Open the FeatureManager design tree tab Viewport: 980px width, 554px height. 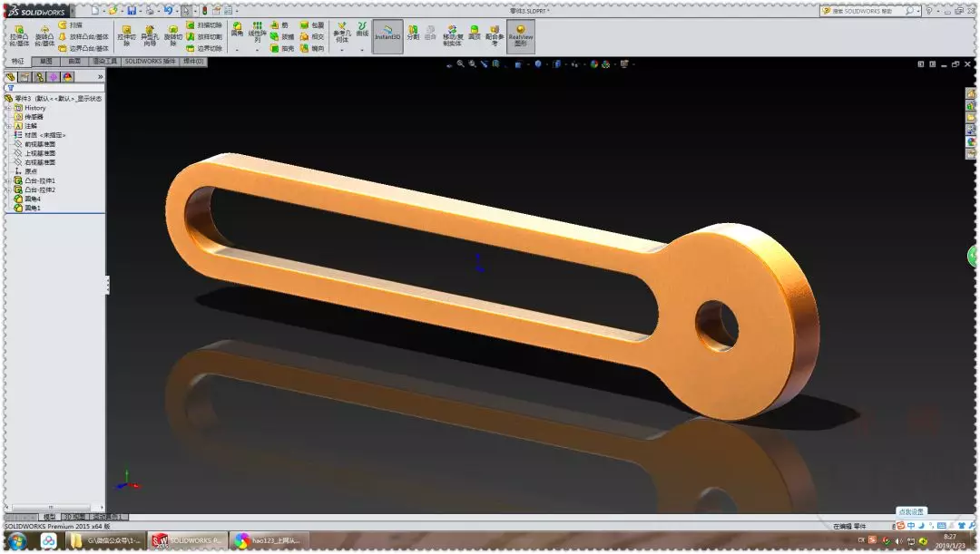[11, 77]
